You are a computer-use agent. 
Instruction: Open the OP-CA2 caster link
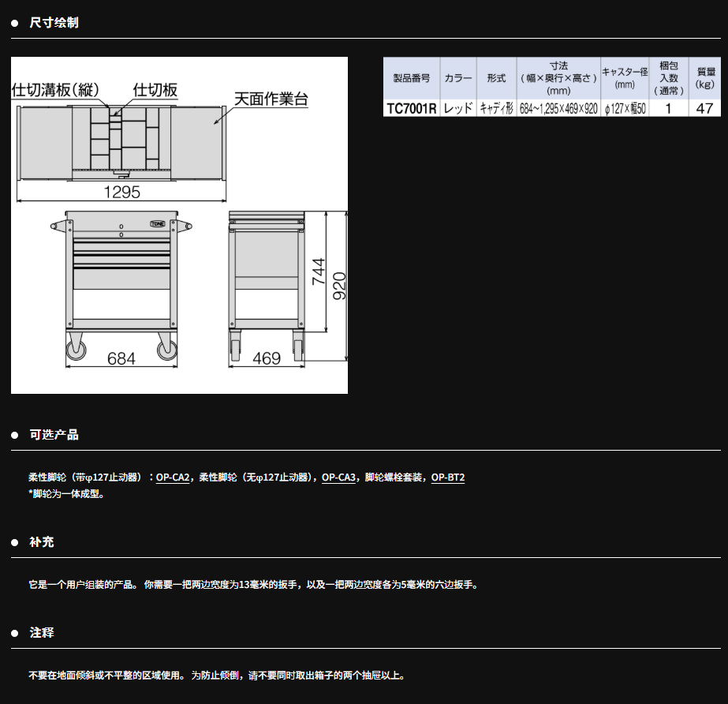tap(173, 477)
